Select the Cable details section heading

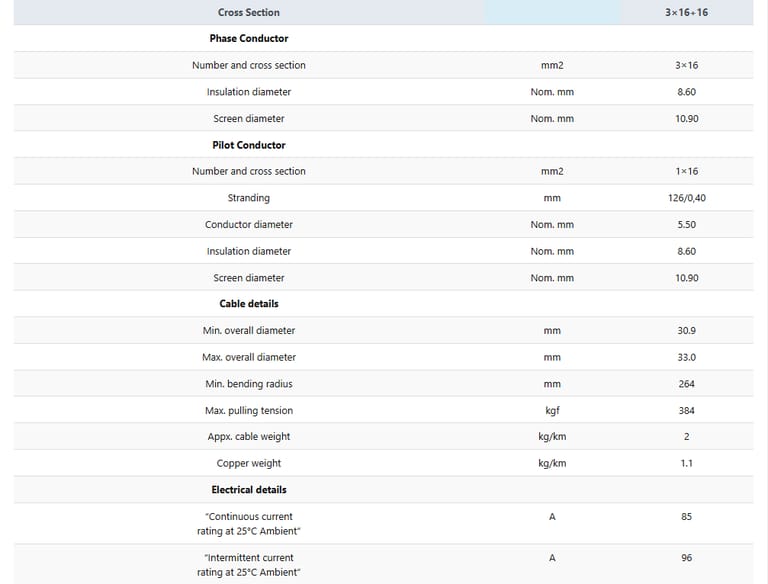coord(249,303)
